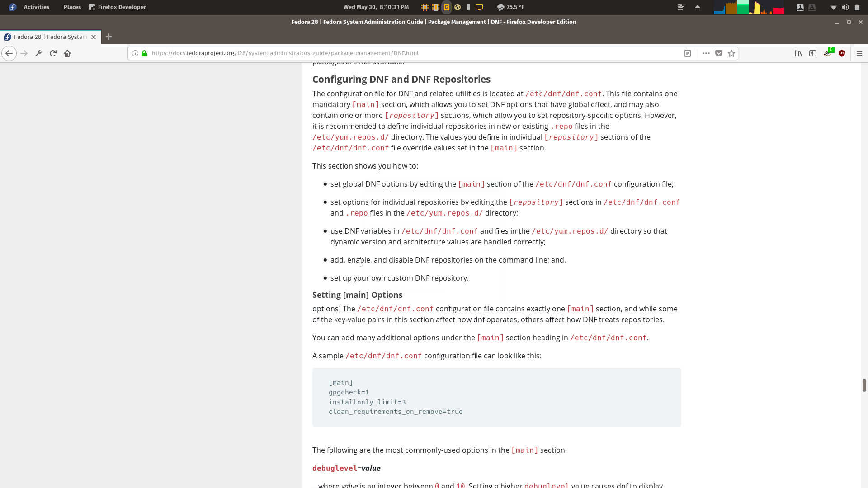Reload the current page
868x488 pixels.
tap(53, 53)
